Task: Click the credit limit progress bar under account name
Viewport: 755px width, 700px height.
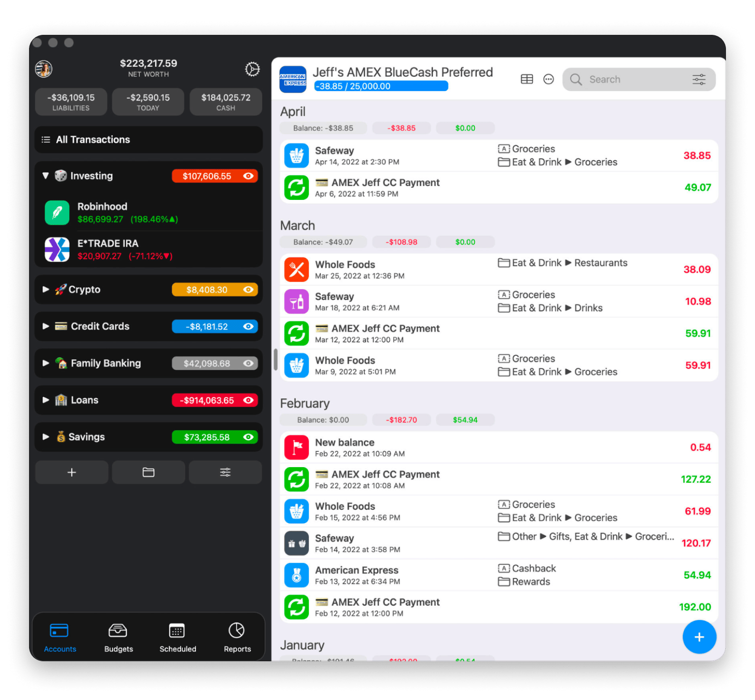Action: 380,86
